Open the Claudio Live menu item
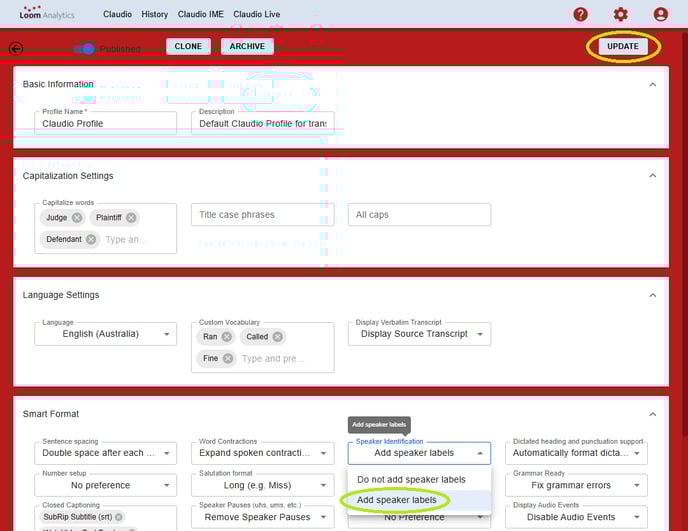 256,14
